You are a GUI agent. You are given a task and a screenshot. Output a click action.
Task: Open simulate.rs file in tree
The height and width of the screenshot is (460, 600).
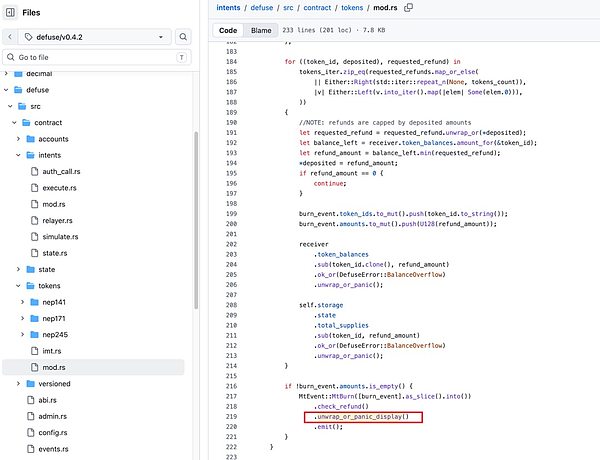60,237
